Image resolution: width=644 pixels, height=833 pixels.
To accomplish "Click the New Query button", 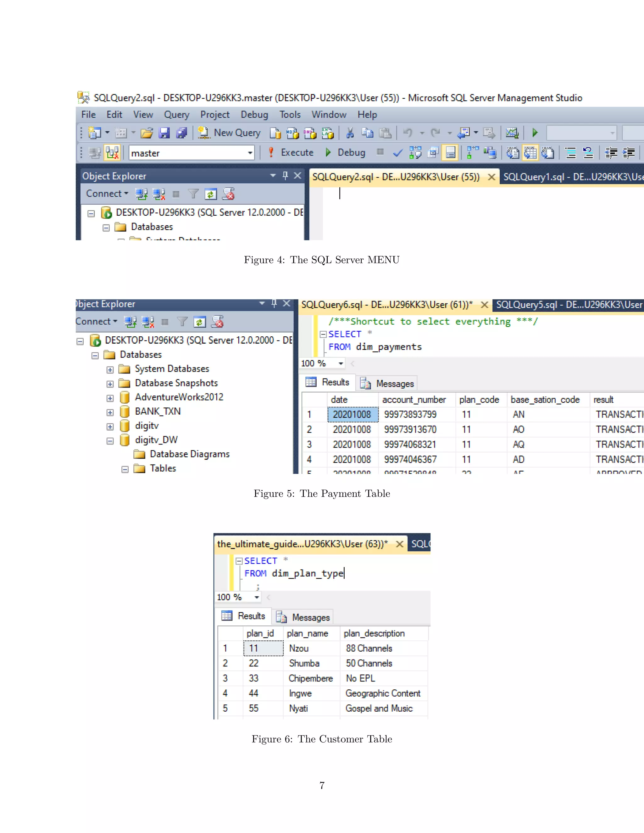I will (x=230, y=133).
